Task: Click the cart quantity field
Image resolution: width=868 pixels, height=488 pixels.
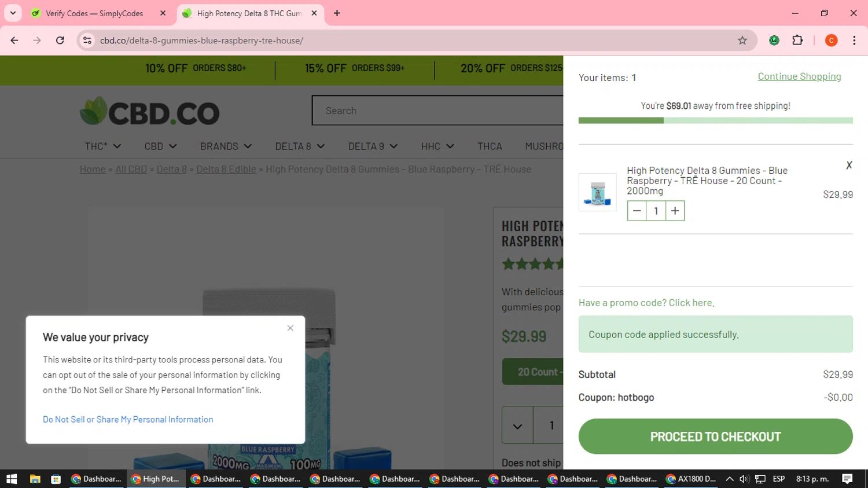Action: [656, 211]
